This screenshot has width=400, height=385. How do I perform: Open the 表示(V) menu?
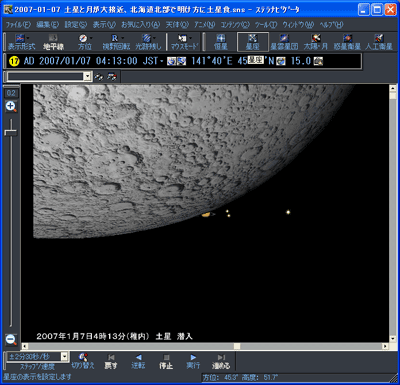(104, 25)
